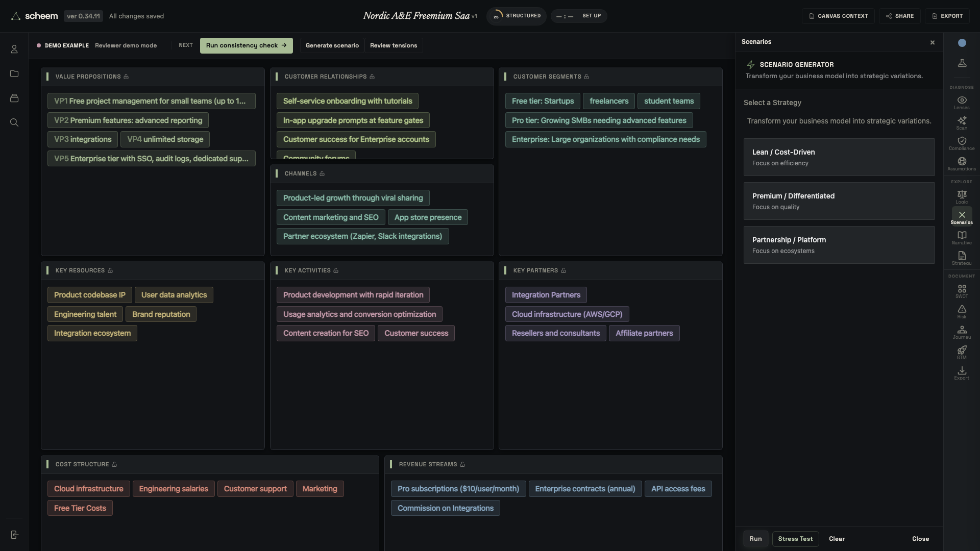Select the 'API access fees' revenue card

(x=678, y=489)
